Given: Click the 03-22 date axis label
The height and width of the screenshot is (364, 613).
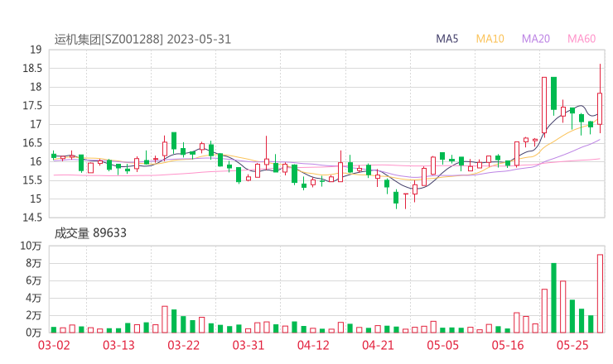Looking at the screenshot, I should [184, 345].
